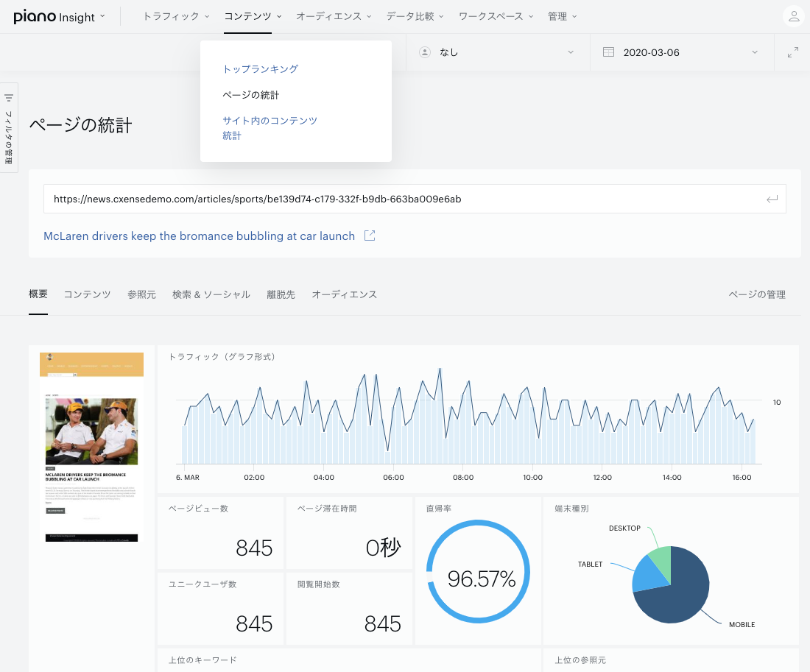Open the filter management sidebar icon
The image size is (810, 672).
(x=9, y=98)
